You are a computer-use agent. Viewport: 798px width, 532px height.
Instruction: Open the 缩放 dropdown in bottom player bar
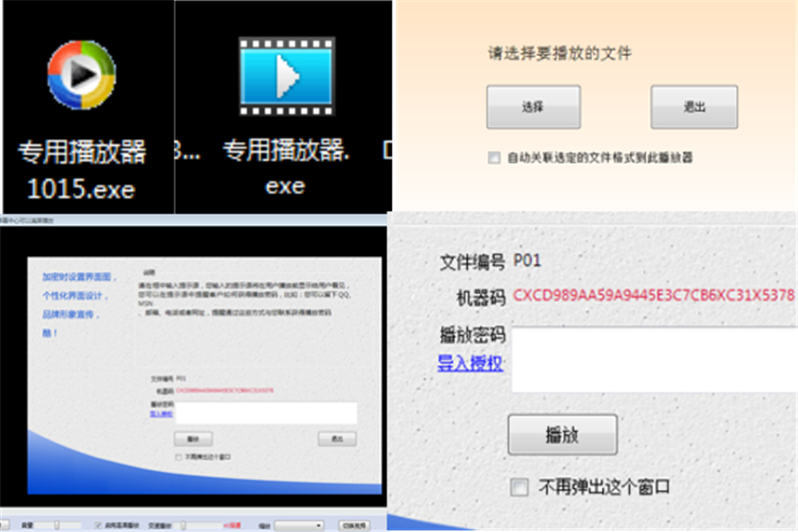300,526
